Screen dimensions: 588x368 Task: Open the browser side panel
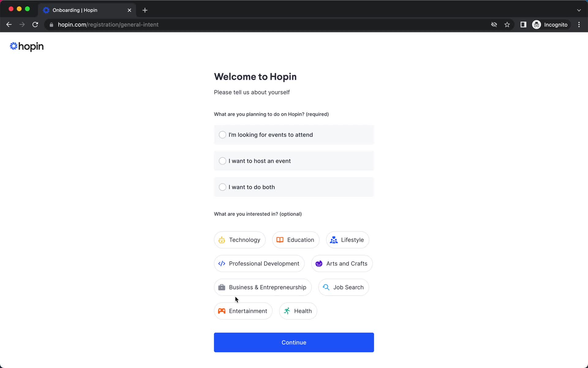coord(523,25)
